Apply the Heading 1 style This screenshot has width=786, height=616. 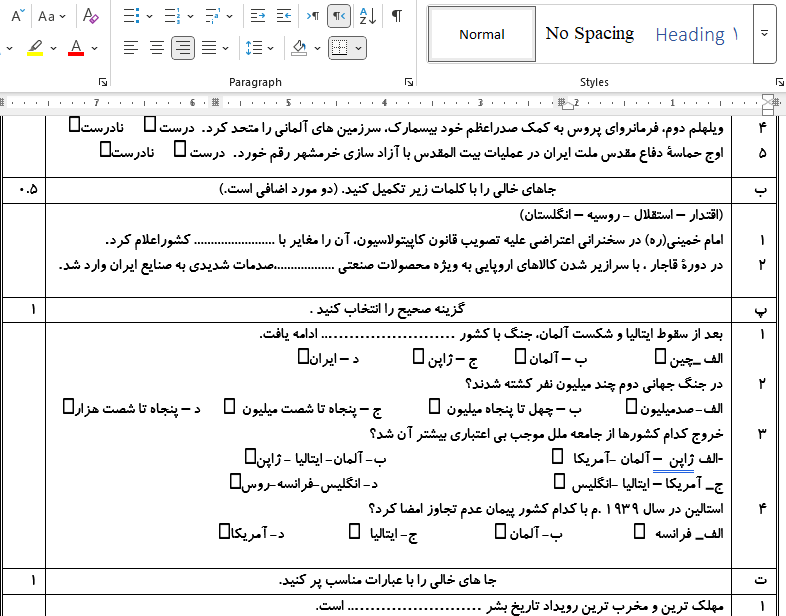click(697, 34)
